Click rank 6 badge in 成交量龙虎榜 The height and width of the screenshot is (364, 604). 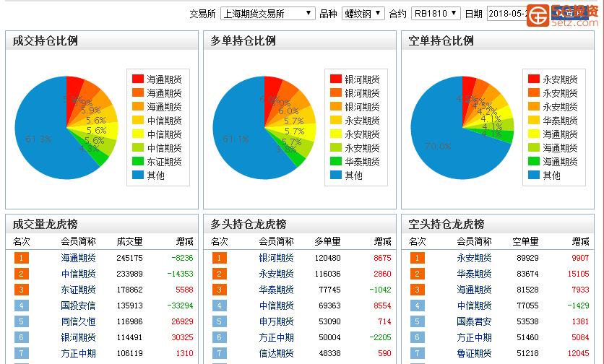click(22, 337)
